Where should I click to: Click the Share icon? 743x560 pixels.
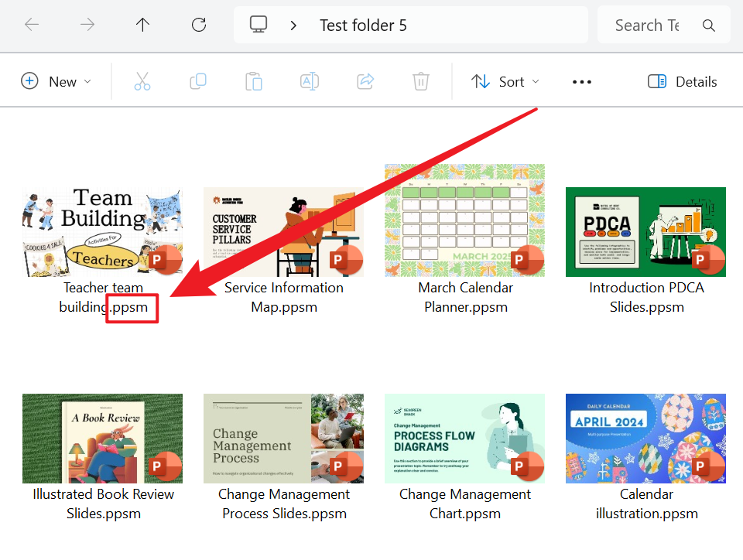tap(365, 81)
